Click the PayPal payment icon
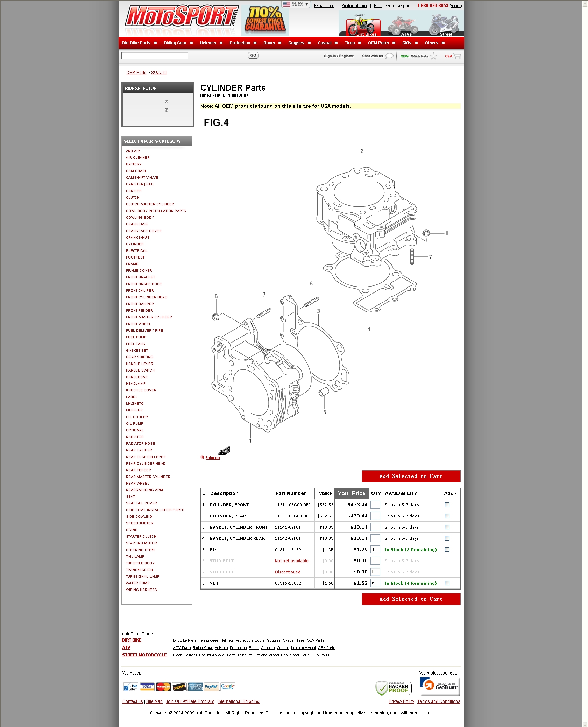 211,687
